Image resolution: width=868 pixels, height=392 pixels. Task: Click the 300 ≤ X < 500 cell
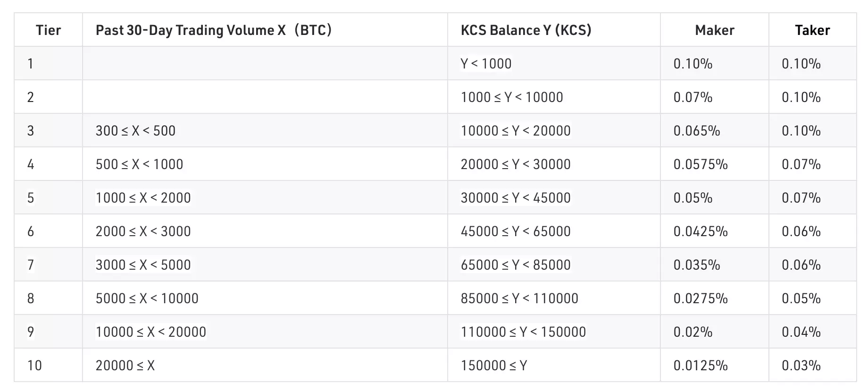135,131
